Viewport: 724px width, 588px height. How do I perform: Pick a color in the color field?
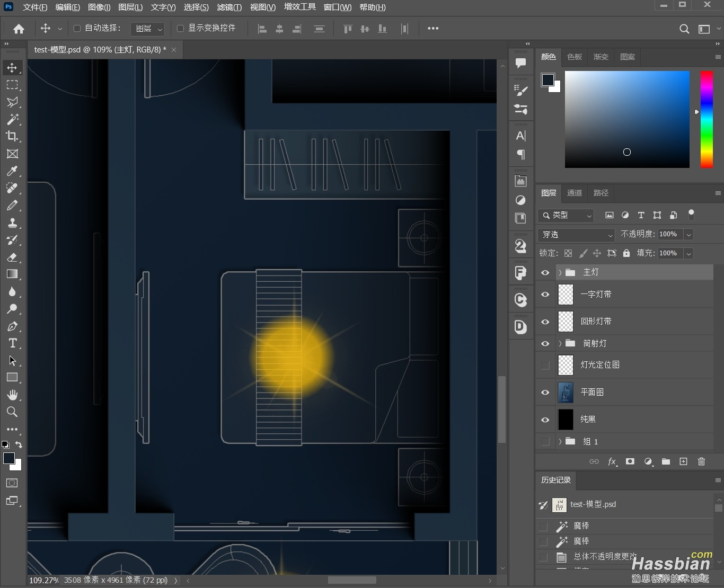[x=627, y=119]
